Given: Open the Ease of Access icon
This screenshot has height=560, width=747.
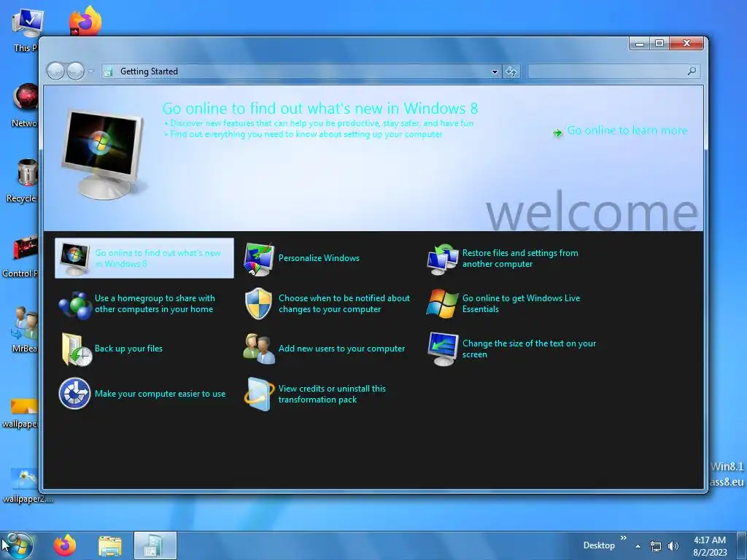Looking at the screenshot, I should click(75, 394).
